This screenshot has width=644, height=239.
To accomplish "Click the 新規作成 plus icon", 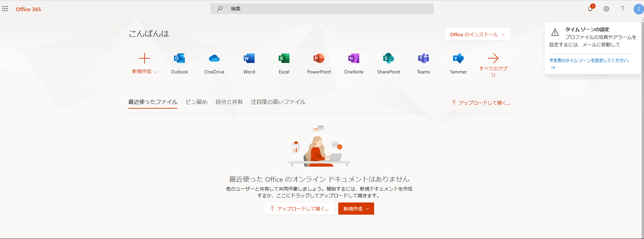I will tap(145, 58).
